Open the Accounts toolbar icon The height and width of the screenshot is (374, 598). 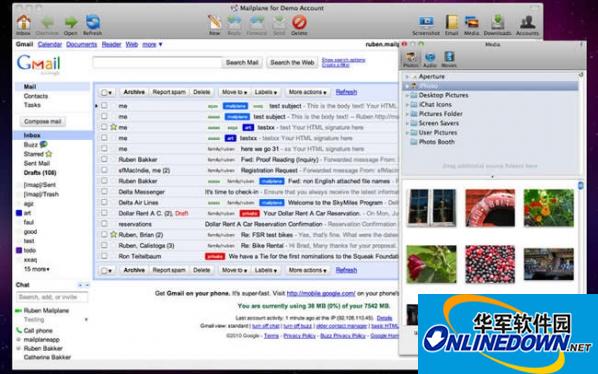pos(527,22)
